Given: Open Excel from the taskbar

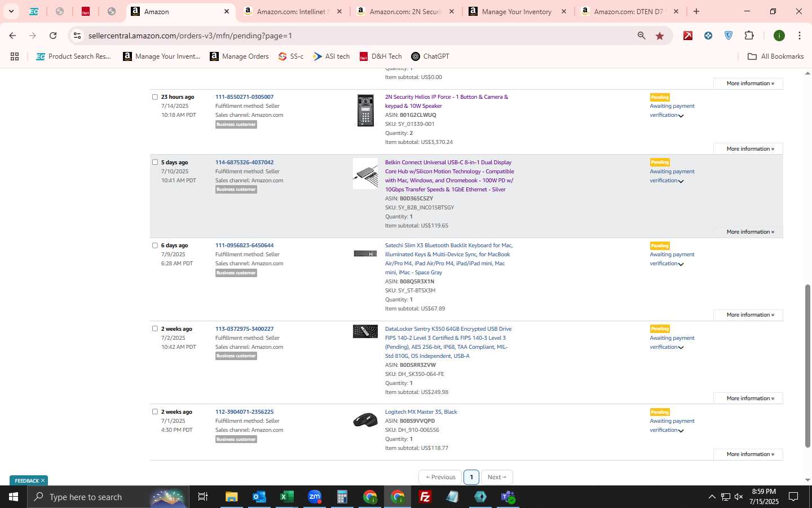Looking at the screenshot, I should coord(286,497).
